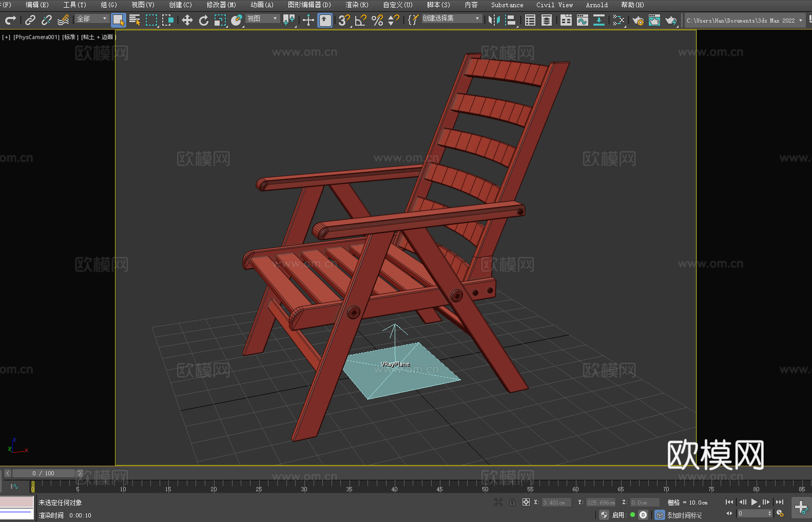Open the 渲染(R) menu
812x522 pixels.
tap(357, 5)
